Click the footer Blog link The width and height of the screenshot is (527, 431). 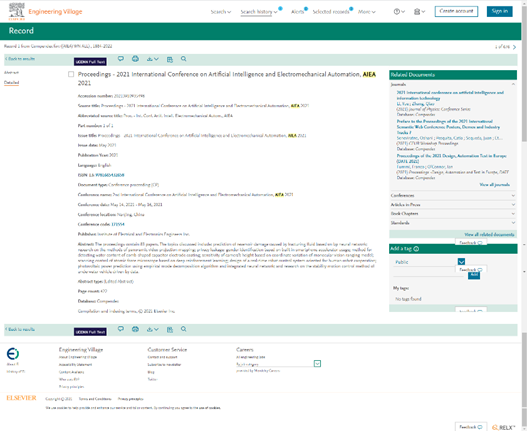tap(151, 372)
